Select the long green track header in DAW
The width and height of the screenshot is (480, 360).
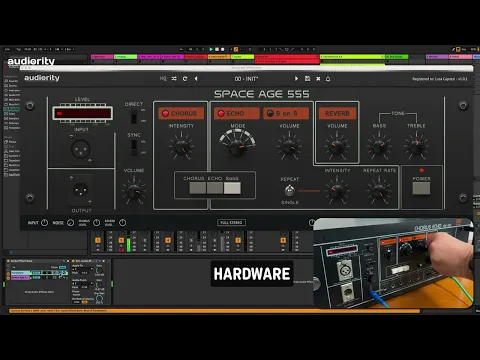point(352,57)
